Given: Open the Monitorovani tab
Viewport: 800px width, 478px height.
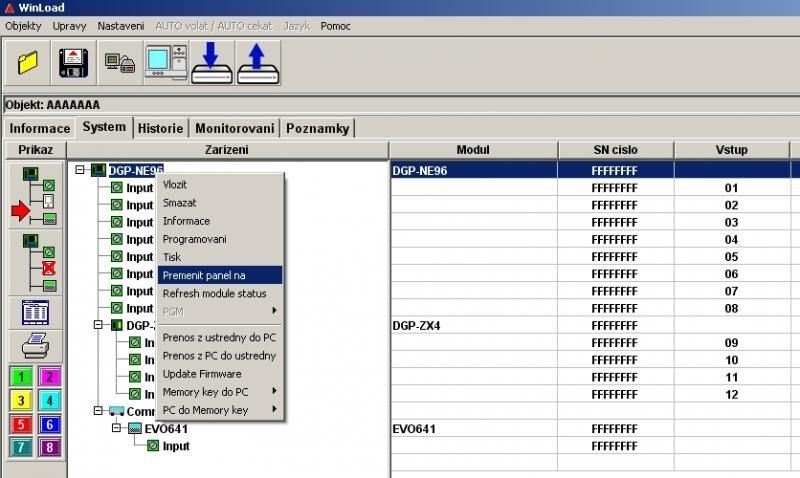Looking at the screenshot, I should click(235, 128).
